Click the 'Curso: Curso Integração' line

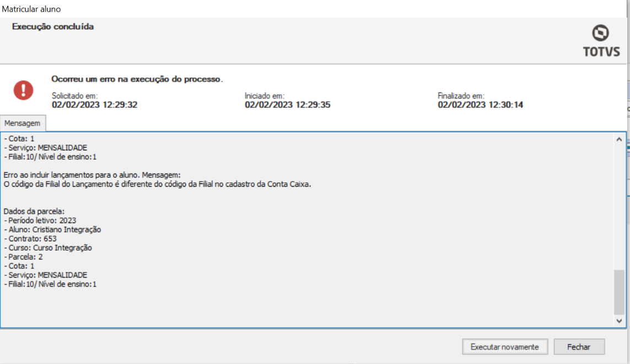point(48,248)
